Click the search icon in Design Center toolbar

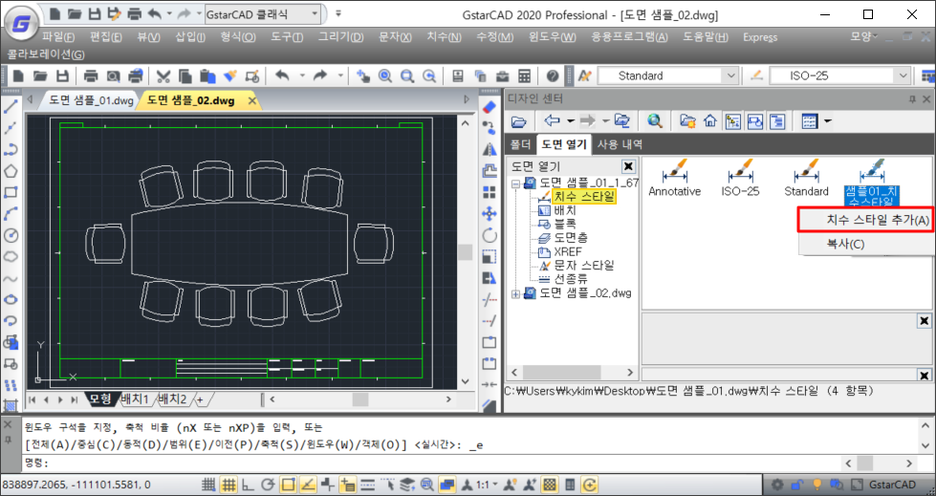click(655, 121)
